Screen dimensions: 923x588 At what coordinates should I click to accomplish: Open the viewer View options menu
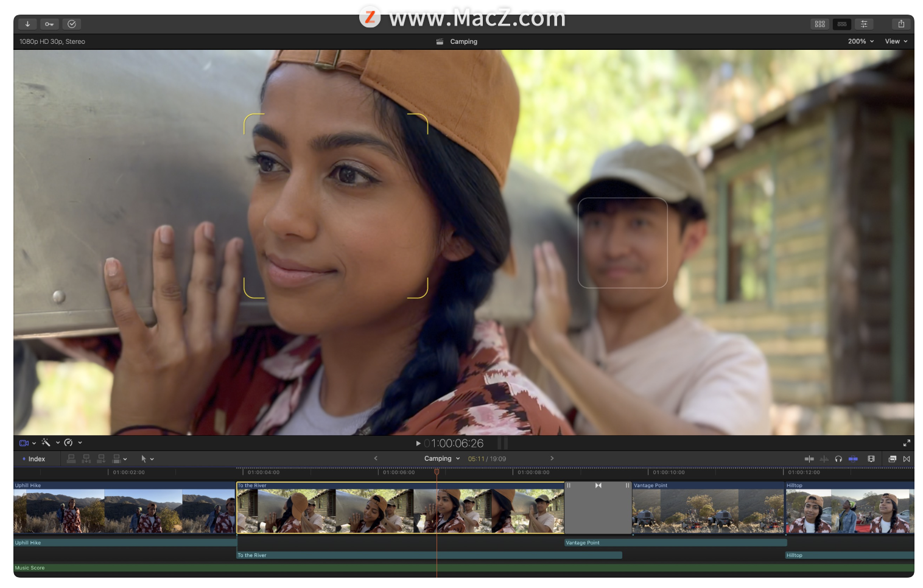tap(896, 41)
